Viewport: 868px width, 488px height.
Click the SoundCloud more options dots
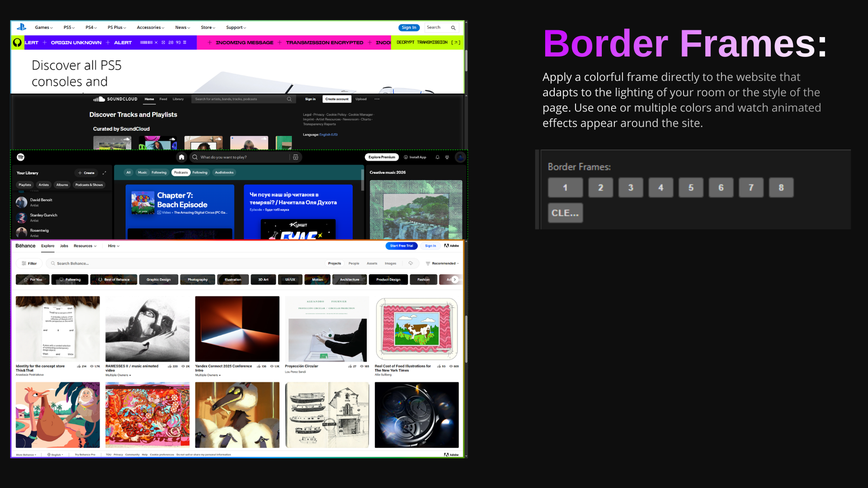377,99
